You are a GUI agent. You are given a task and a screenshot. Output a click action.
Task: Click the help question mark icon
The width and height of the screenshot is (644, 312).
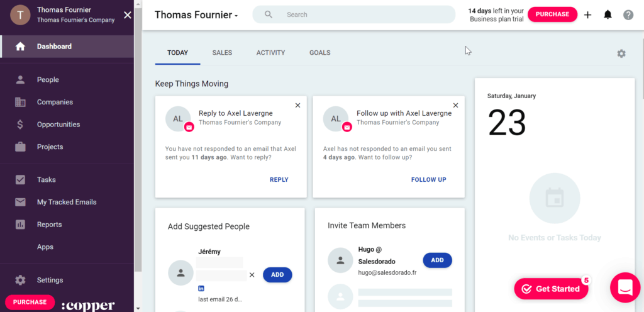[628, 14]
